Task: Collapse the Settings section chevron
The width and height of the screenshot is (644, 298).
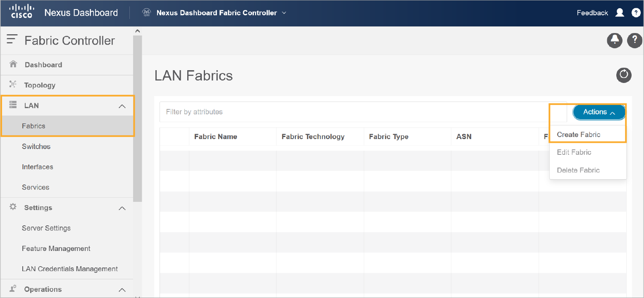Action: click(122, 208)
